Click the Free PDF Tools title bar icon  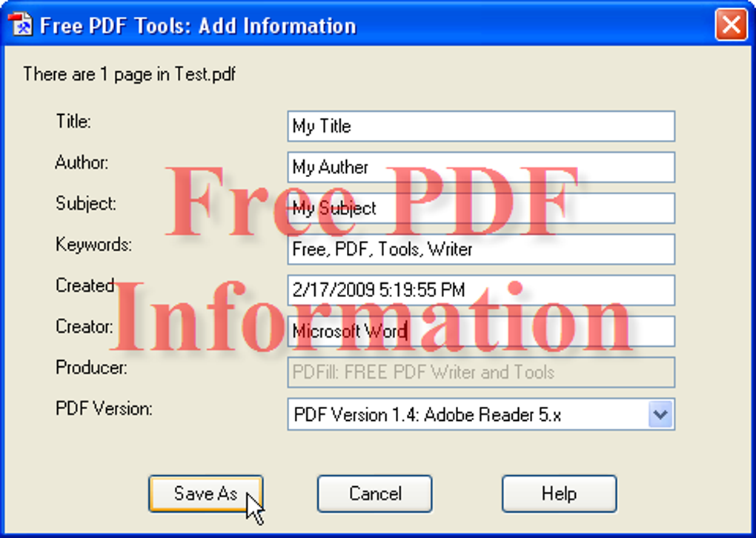click(x=23, y=25)
